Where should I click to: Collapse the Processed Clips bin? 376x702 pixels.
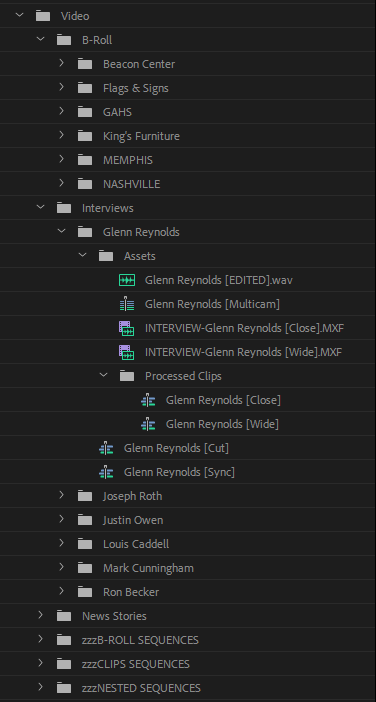click(103, 375)
